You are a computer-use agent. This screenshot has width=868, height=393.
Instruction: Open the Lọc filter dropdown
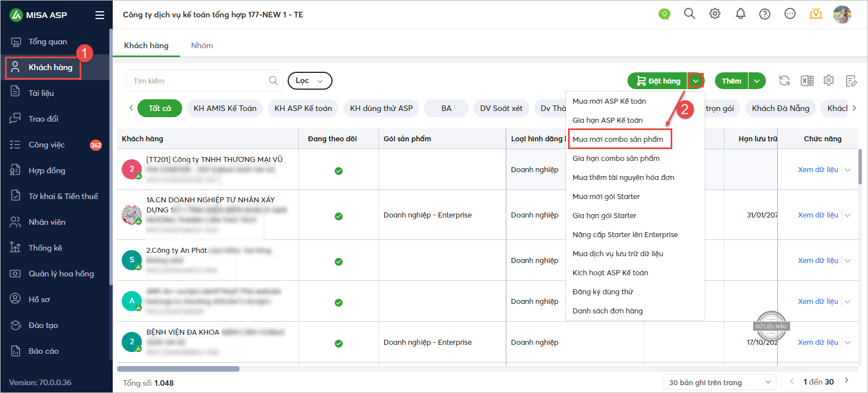[x=310, y=81]
